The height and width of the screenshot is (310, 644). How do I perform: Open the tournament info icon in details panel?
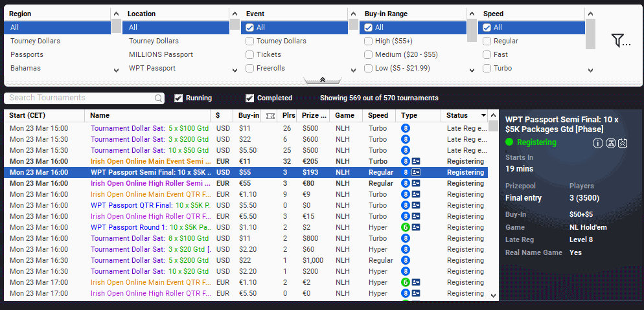tap(597, 142)
